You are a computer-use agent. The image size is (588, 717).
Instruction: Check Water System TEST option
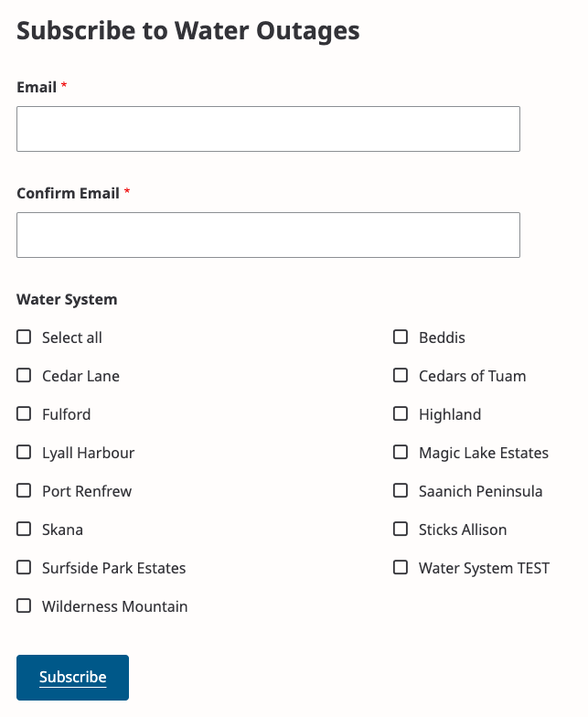pyautogui.click(x=401, y=568)
